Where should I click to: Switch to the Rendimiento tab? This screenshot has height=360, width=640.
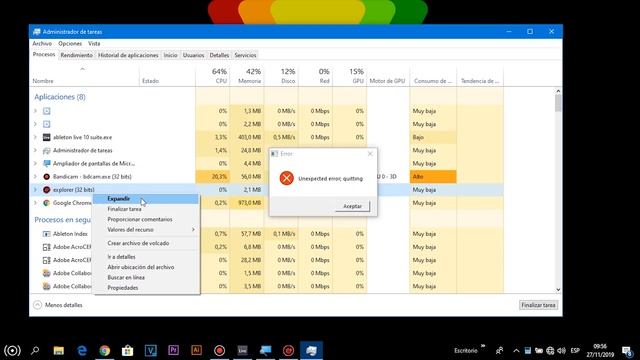pyautogui.click(x=76, y=55)
